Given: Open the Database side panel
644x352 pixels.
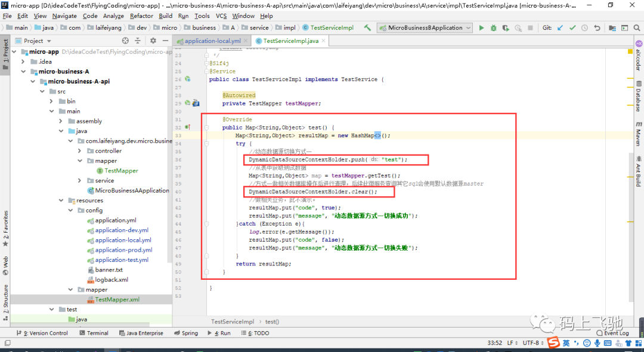Looking at the screenshot, I should pyautogui.click(x=638, y=97).
